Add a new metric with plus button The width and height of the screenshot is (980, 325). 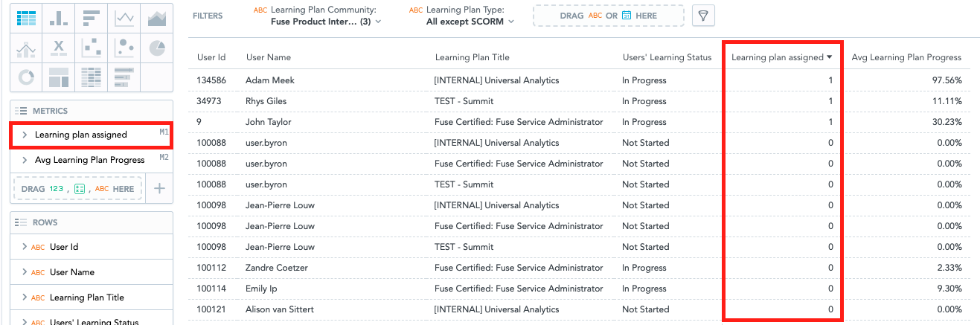click(x=159, y=189)
